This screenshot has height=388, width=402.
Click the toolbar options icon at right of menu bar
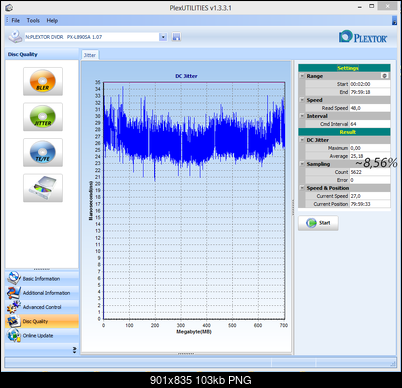tap(394, 21)
